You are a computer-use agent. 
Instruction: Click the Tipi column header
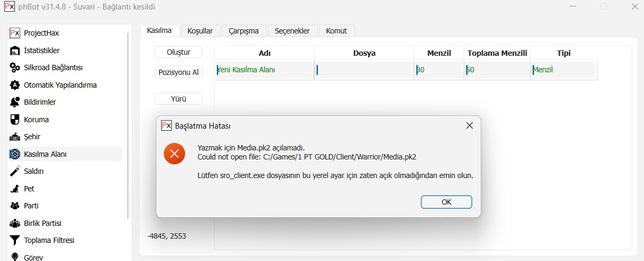[564, 53]
